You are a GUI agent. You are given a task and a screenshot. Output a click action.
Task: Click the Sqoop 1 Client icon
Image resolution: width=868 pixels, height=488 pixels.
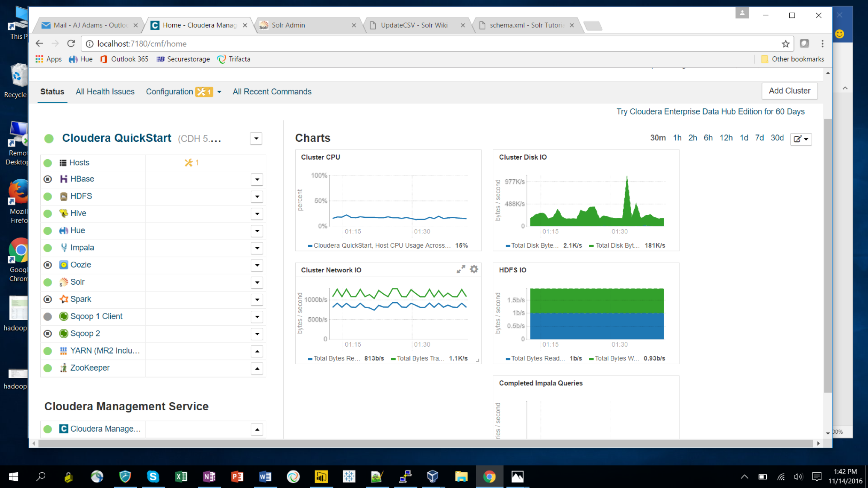click(63, 316)
